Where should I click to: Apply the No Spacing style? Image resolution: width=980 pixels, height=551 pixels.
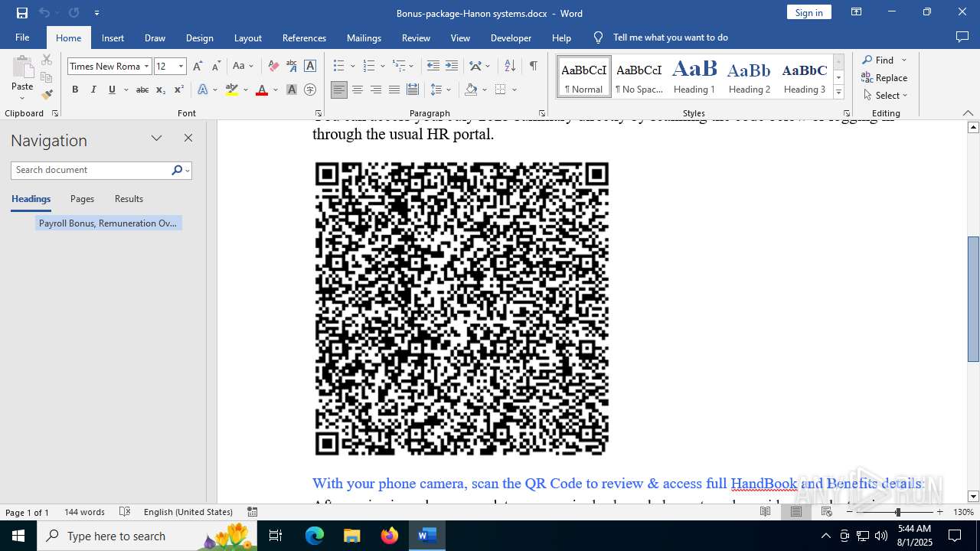639,77
